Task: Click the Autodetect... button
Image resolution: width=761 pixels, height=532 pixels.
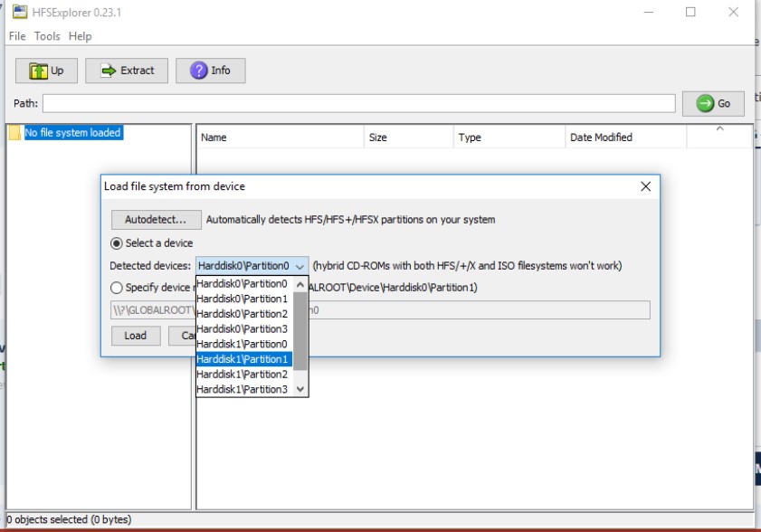Action: pyautogui.click(x=156, y=219)
